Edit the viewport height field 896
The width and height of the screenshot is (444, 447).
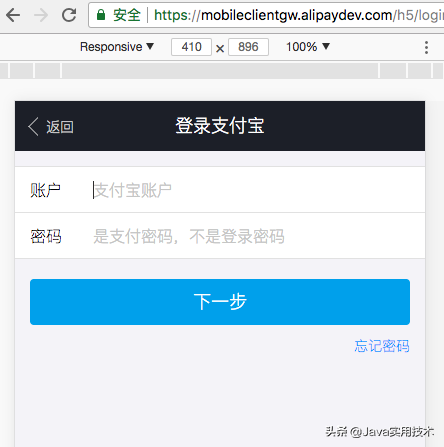click(x=248, y=47)
